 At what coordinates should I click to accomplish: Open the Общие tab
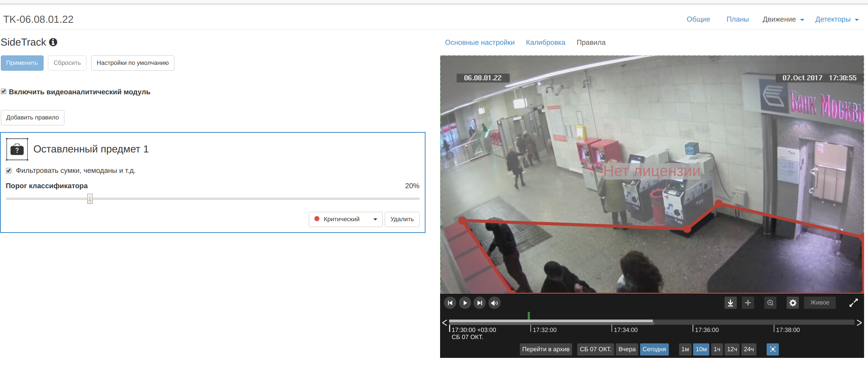click(x=698, y=19)
